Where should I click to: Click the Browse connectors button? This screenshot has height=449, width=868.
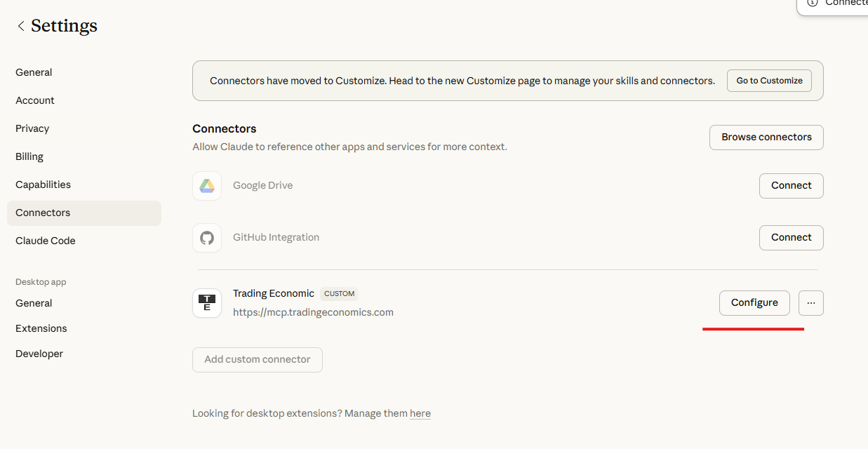(x=766, y=138)
